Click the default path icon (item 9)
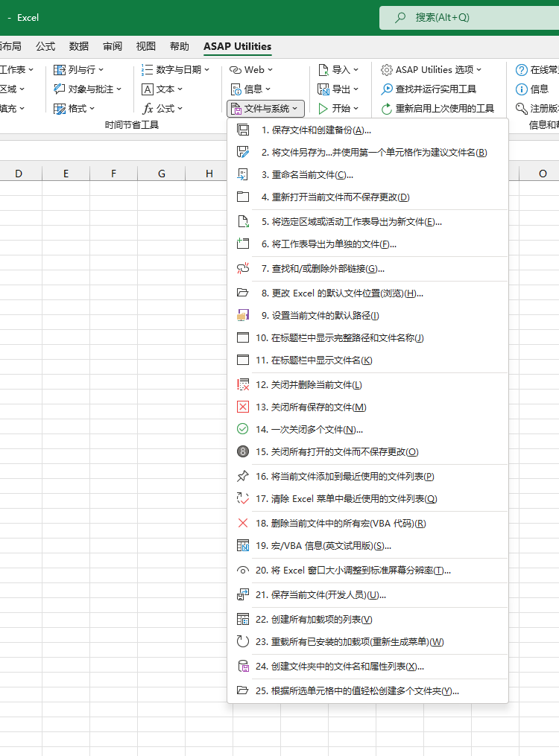This screenshot has height=756, width=559. tap(243, 315)
